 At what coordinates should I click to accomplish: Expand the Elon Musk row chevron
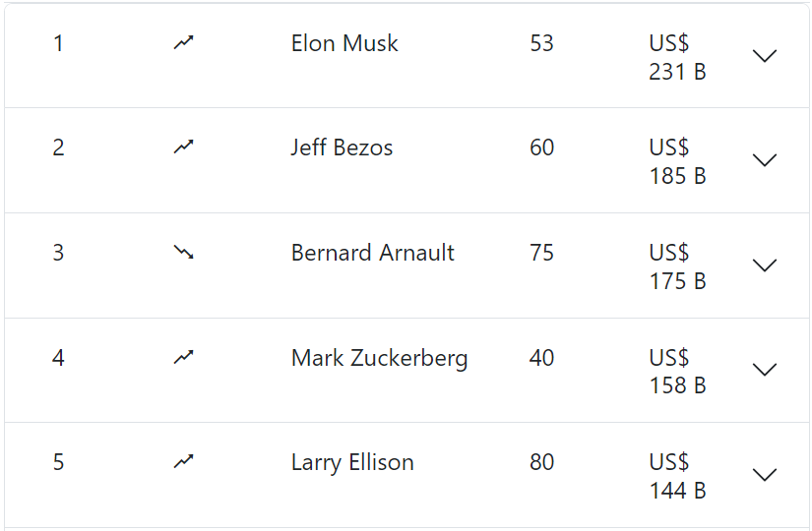765,56
